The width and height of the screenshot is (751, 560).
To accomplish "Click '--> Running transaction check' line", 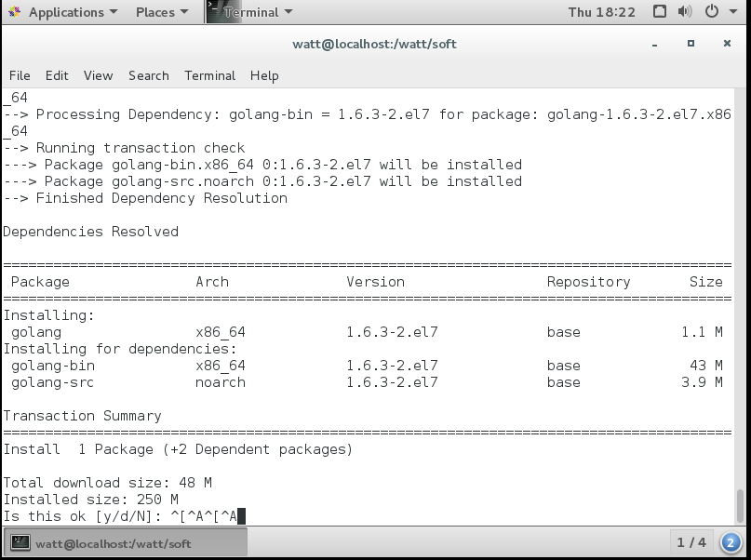I will pyautogui.click(x=124, y=148).
